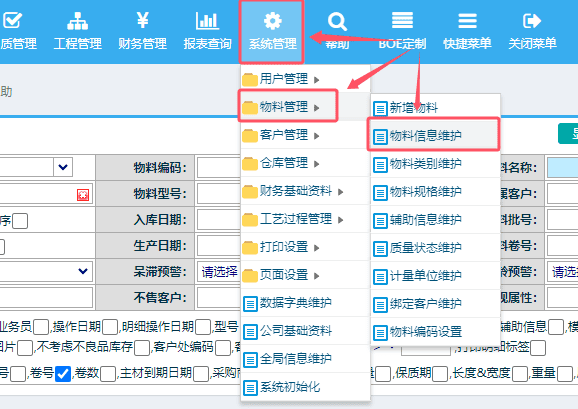Viewport: 578px width, 409px height.
Task: Open 数据字典维护 menu link
Action: (305, 303)
